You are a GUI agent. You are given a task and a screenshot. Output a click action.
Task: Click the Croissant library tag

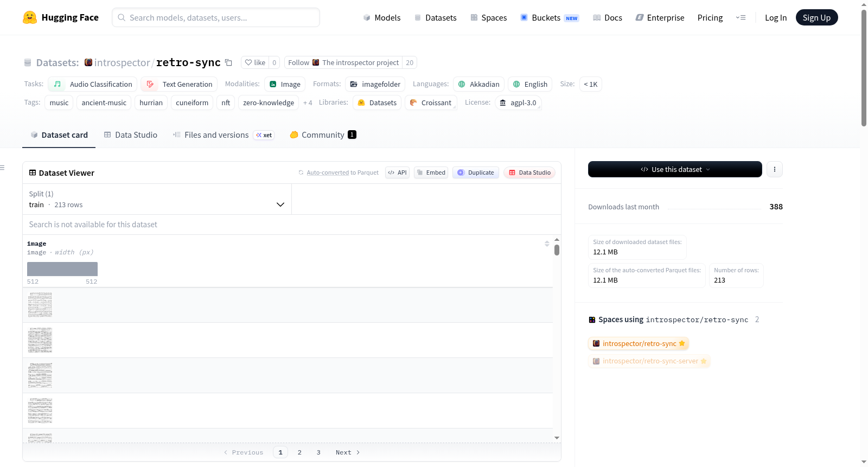(431, 103)
